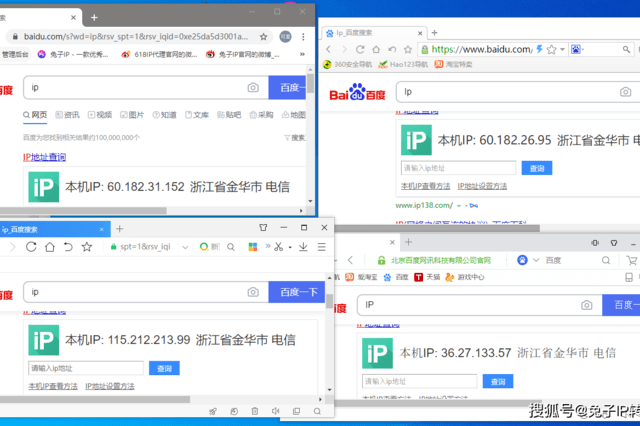Switch to 知道 tab in Chrome Baidu results
The width and height of the screenshot is (640, 426).
click(x=164, y=115)
